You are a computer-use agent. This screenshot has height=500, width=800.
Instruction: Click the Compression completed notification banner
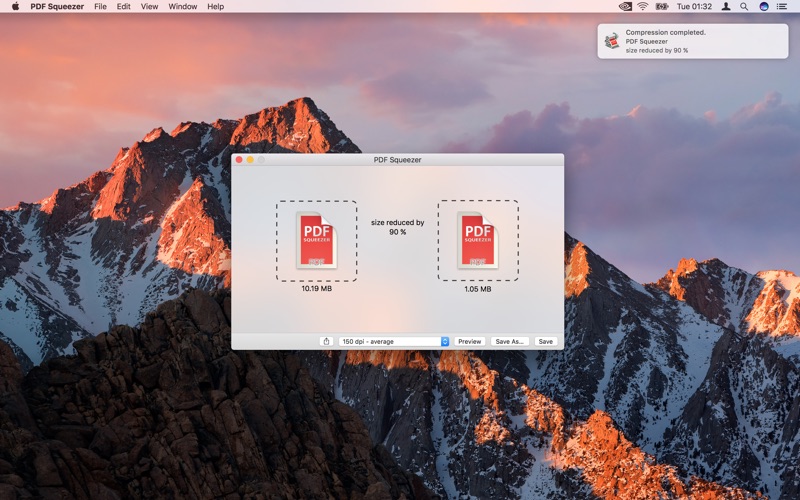pos(693,41)
